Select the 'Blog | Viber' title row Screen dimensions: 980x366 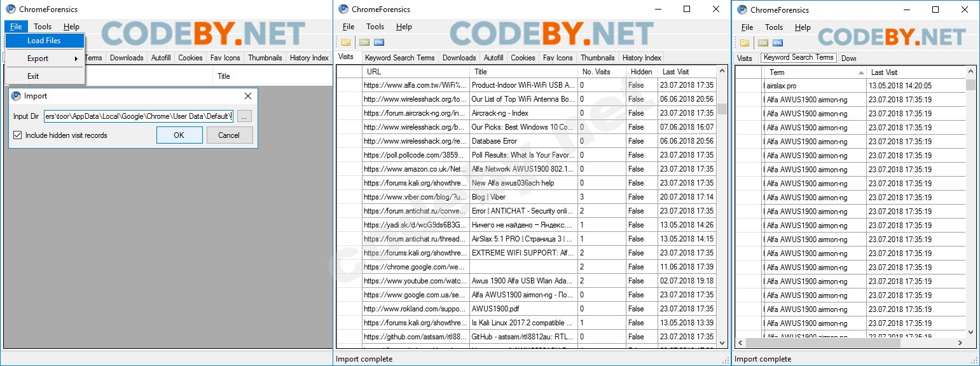click(523, 197)
